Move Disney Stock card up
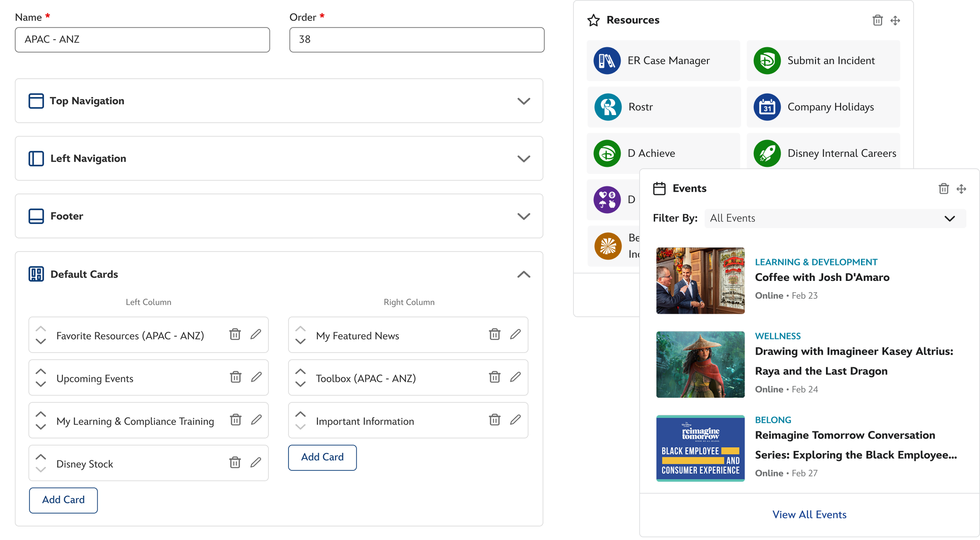The width and height of the screenshot is (980, 540). point(41,457)
